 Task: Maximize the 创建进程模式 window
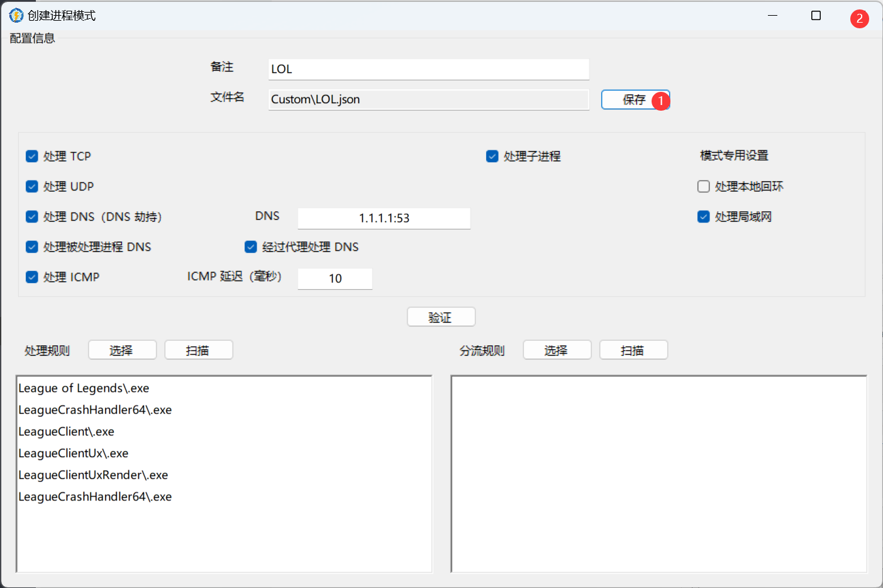[x=816, y=16]
